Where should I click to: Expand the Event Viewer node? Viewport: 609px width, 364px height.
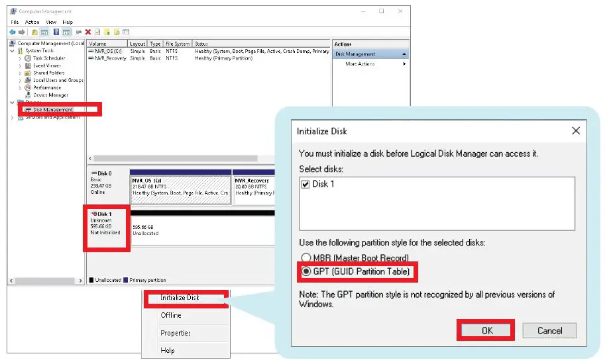[x=20, y=66]
